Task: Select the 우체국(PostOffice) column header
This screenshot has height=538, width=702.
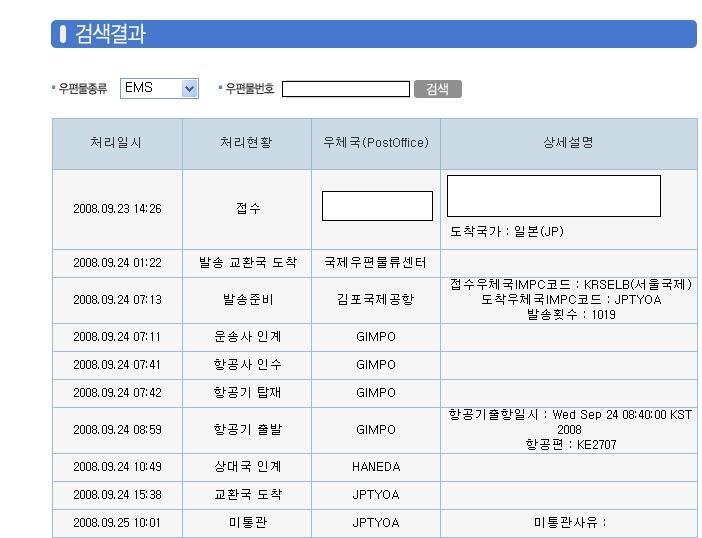Action: [376, 142]
